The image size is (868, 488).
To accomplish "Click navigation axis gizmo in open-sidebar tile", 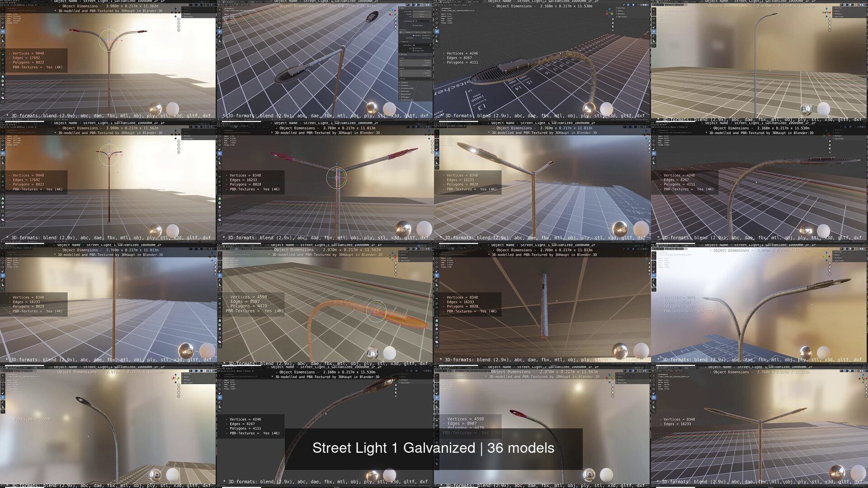I will click(392, 12).
